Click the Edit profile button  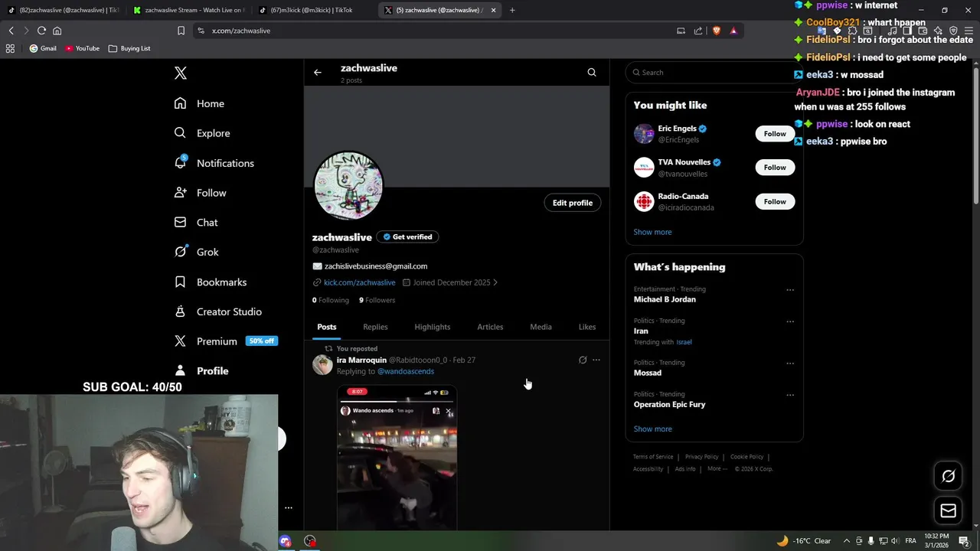coord(573,203)
